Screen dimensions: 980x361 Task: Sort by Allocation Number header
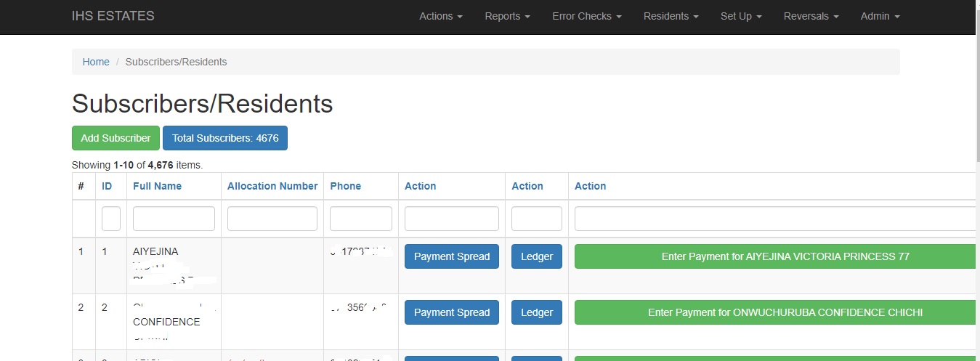(272, 186)
